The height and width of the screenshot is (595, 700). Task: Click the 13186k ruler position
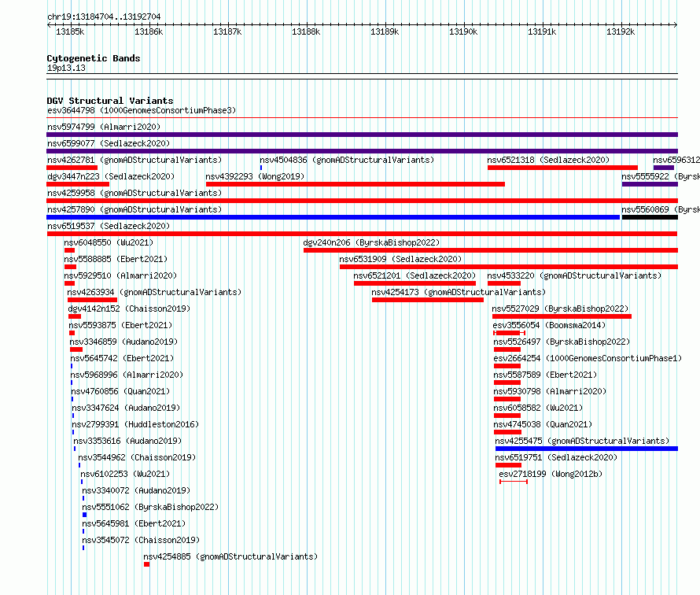tap(149, 31)
